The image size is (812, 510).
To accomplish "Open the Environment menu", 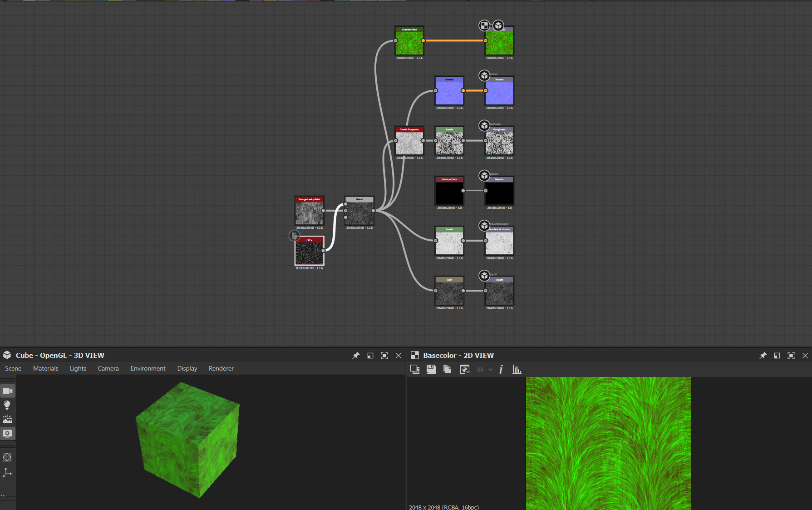I will 148,368.
